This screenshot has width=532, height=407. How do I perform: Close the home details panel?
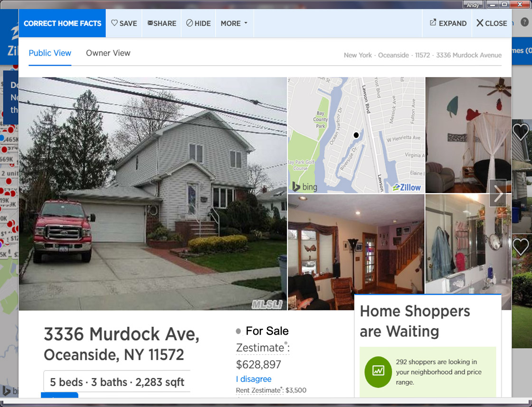(492, 23)
